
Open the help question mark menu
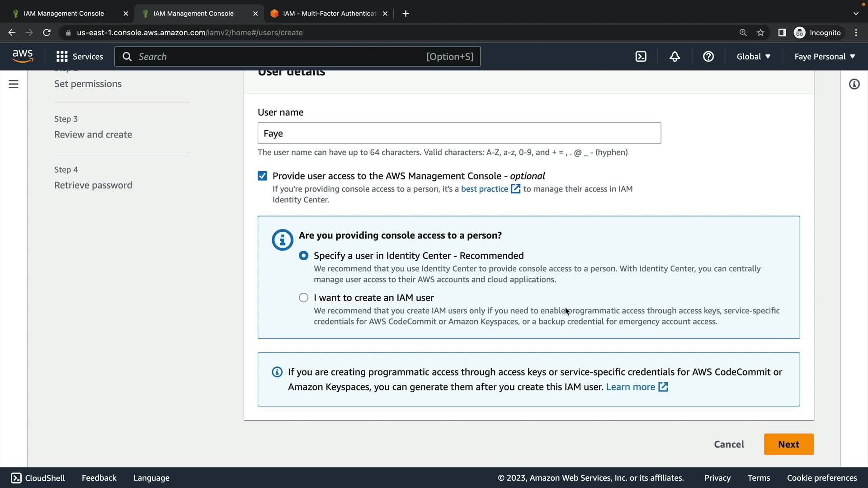pyautogui.click(x=708, y=56)
